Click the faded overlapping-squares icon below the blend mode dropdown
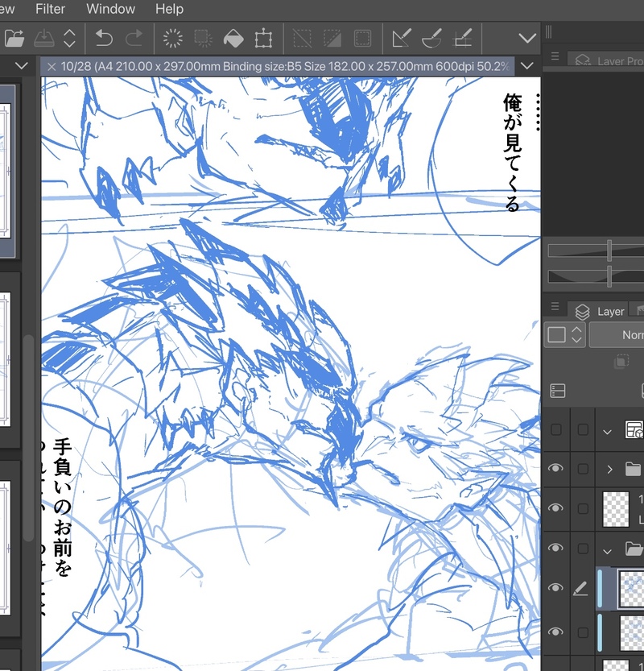This screenshot has height=671, width=644. tap(621, 362)
